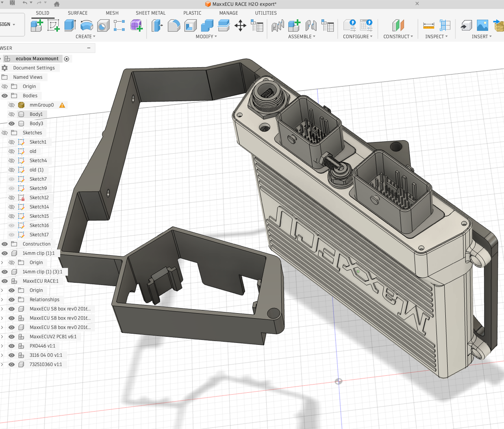Hide Body3 using its eye icon
Screen dimensions: 504x429
11,124
